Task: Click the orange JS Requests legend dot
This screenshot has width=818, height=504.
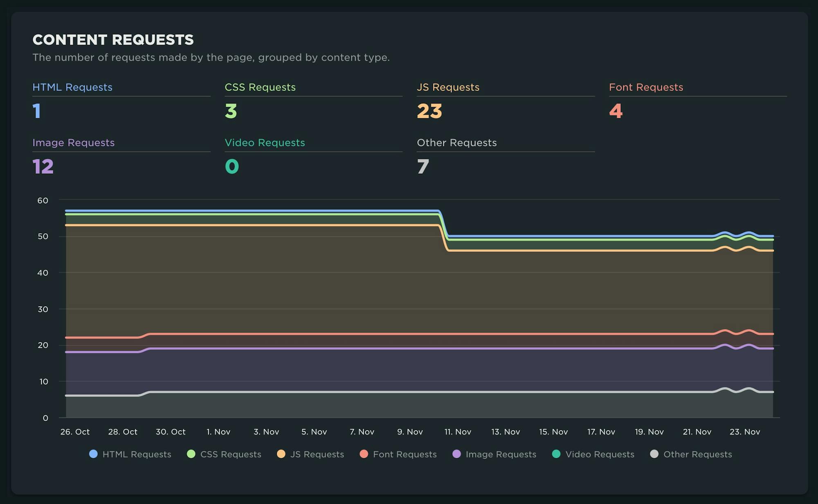Action: 281,454
